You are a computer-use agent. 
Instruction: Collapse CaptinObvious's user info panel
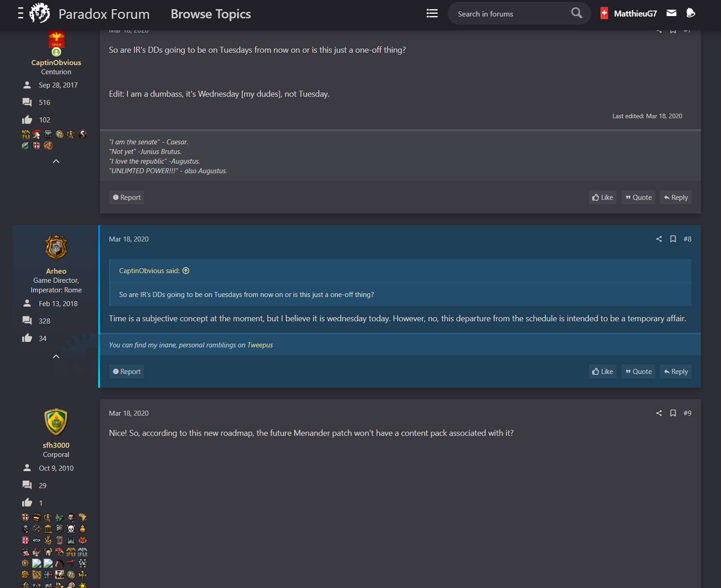[x=55, y=161]
